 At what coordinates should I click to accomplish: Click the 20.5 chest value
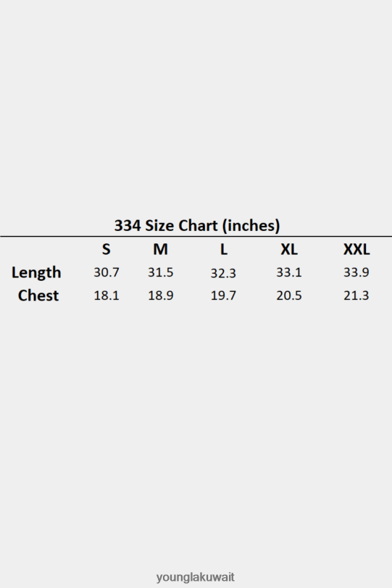click(x=289, y=295)
